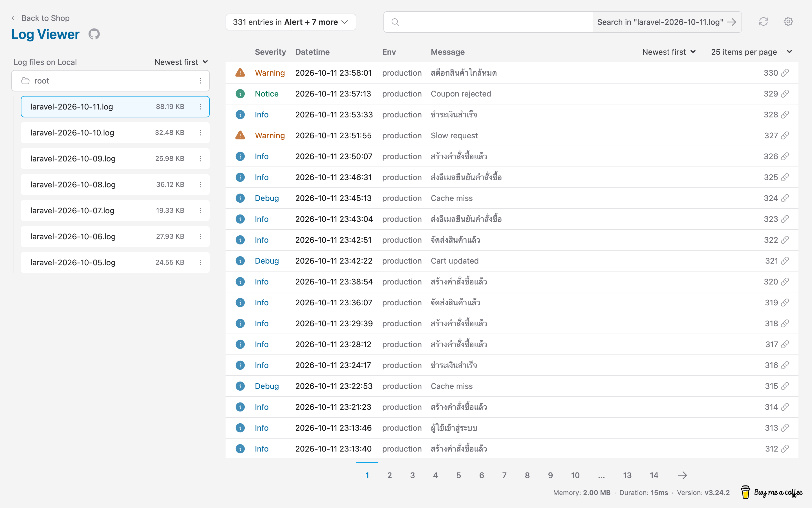This screenshot has height=508, width=812.
Task: Click notice icon of Coupon rejected row
Action: [240, 94]
